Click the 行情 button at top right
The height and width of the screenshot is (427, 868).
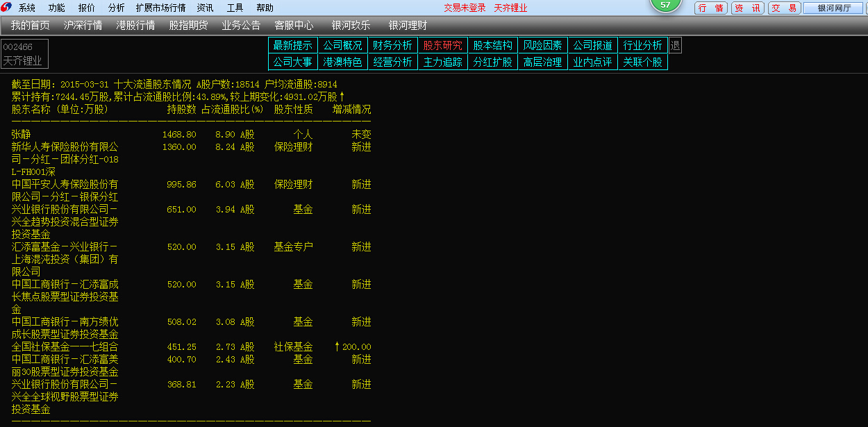pos(711,8)
